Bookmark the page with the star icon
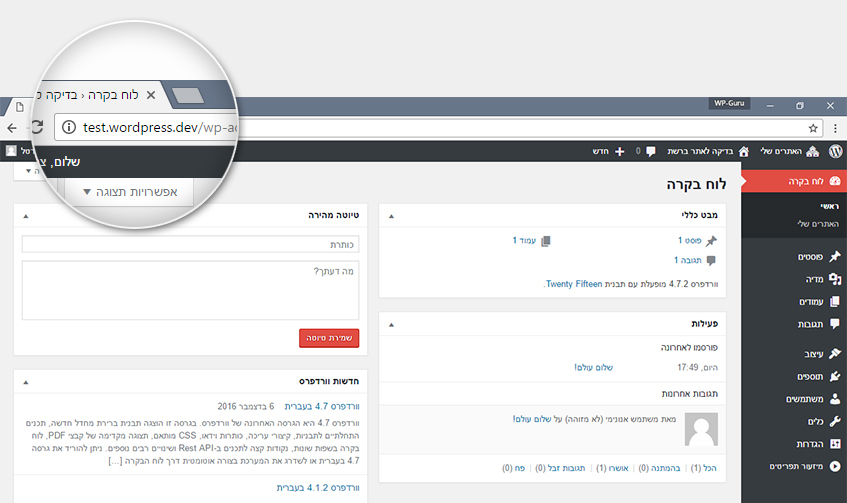Screen dimensions: 847x503 tap(813, 128)
